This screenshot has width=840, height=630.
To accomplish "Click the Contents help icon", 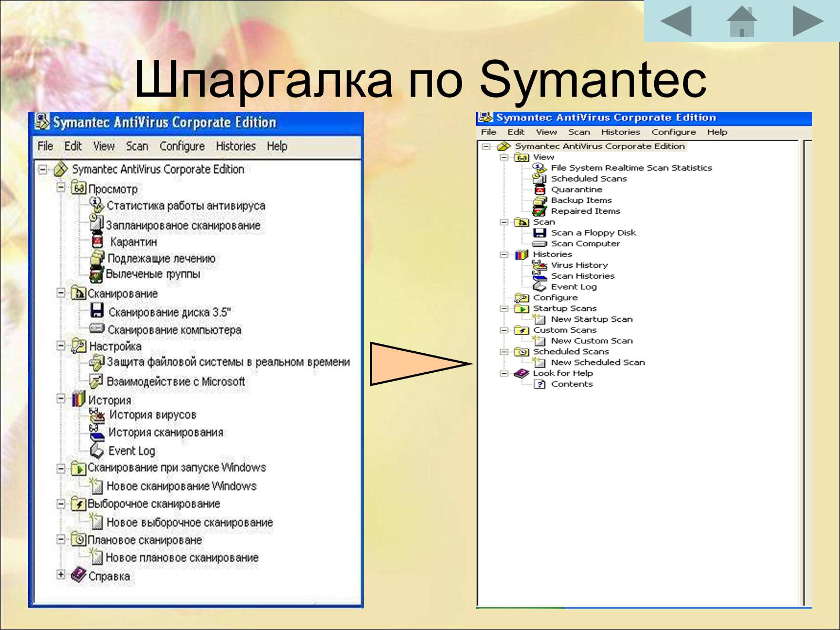I will (539, 384).
